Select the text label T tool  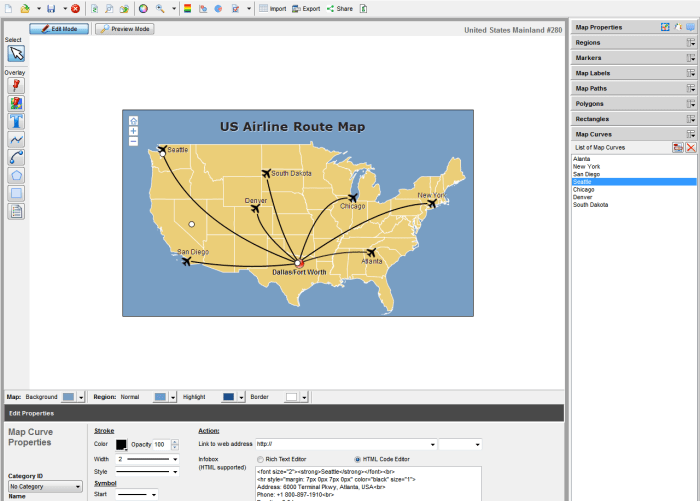pos(16,121)
